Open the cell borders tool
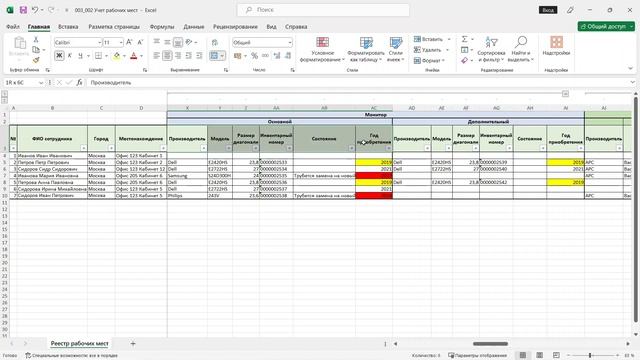640x360 pixels. point(98,56)
